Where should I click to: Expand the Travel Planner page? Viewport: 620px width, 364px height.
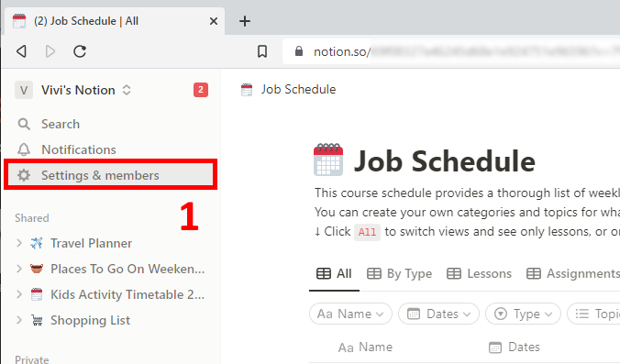[x=18, y=243]
